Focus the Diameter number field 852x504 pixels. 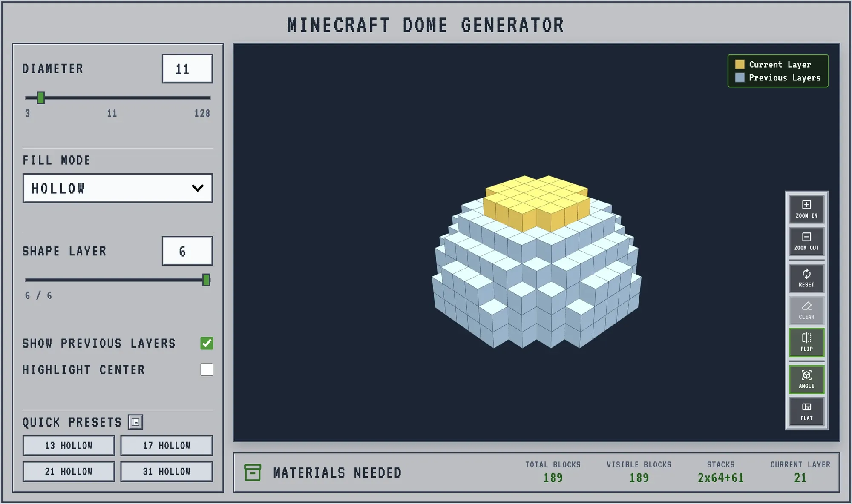coord(187,69)
